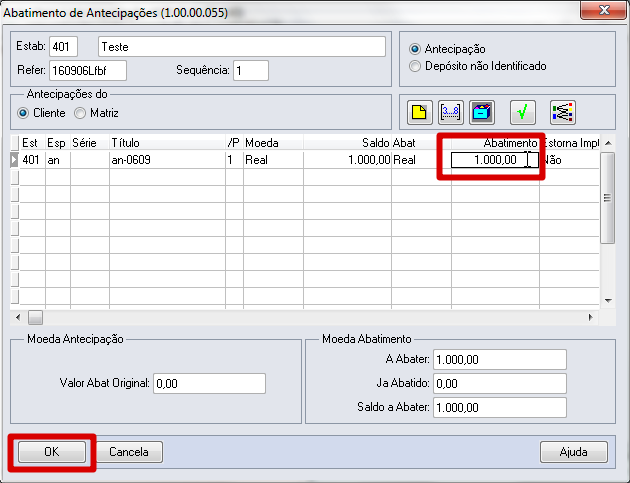Click the Est column header
This screenshot has height=483, width=630.
point(33,143)
